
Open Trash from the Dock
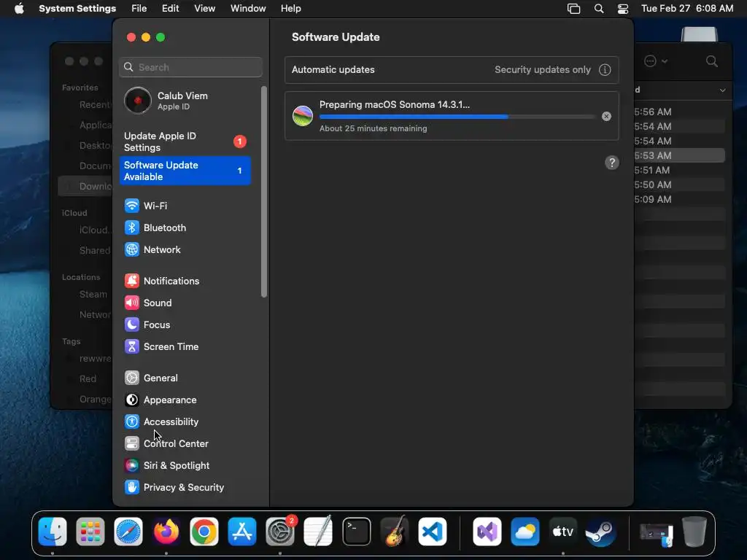coord(694,532)
